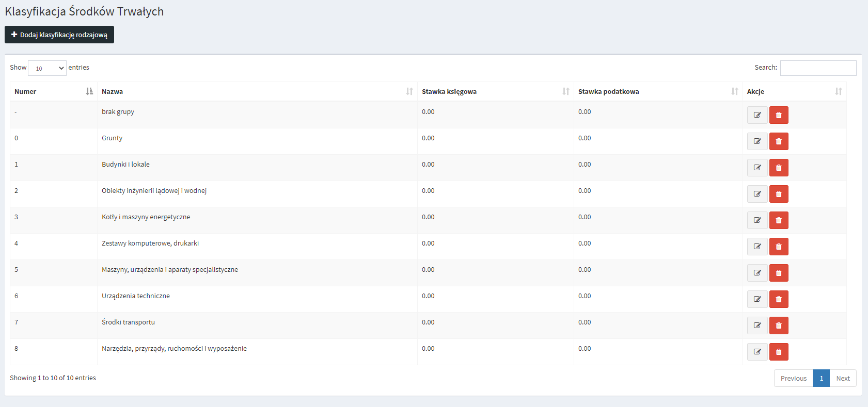Go to Previous page
This screenshot has height=407, width=868.
(793, 378)
